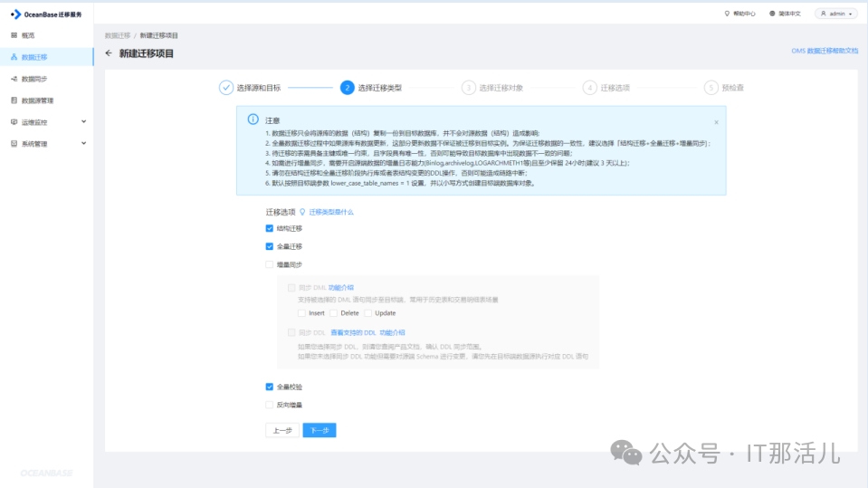
Task: Open 功能介绍 link beside 同步 DML
Action: click(x=341, y=288)
